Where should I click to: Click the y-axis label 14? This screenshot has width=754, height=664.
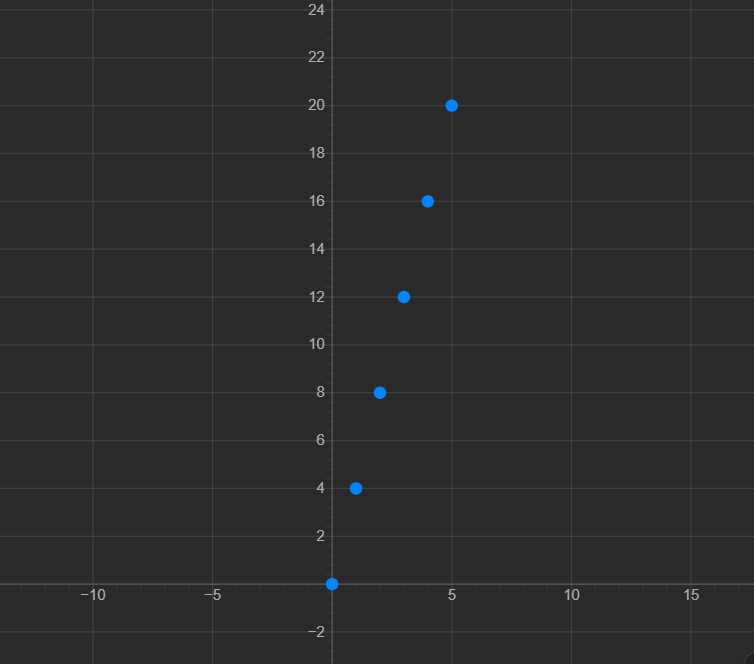coord(316,249)
